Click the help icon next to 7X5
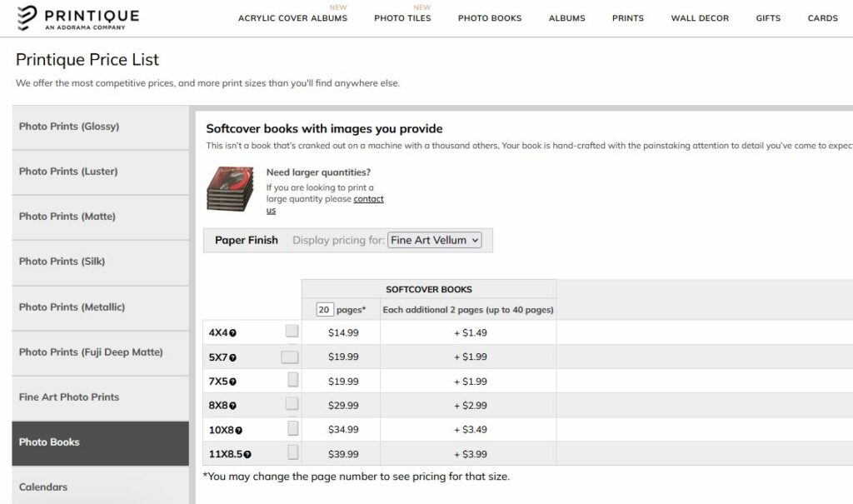 [x=233, y=382]
